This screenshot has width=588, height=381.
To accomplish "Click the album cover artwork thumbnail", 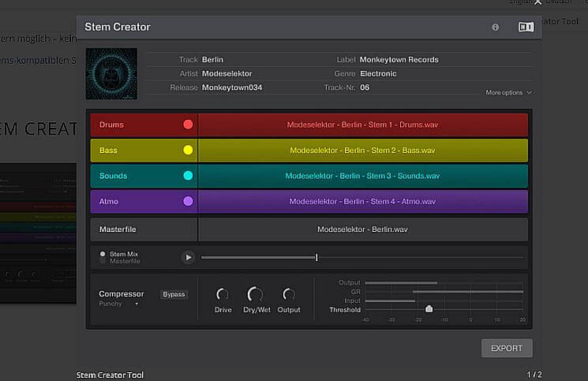I will point(111,73).
